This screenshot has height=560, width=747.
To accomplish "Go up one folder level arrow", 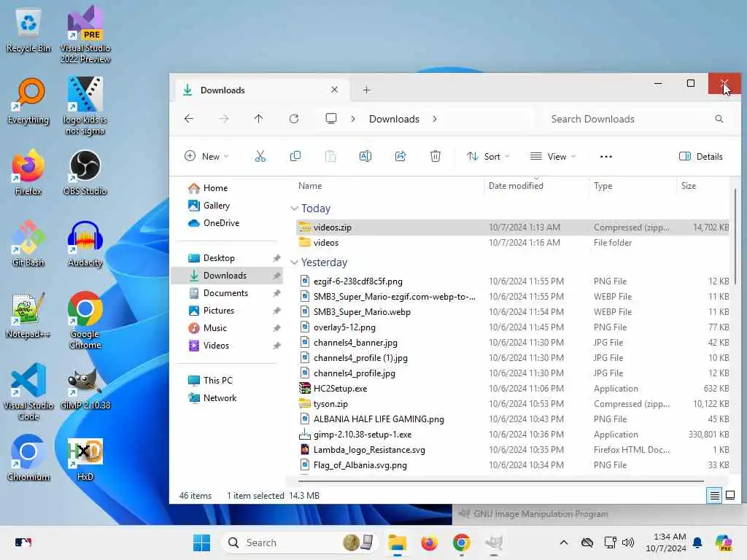I will pos(259,119).
